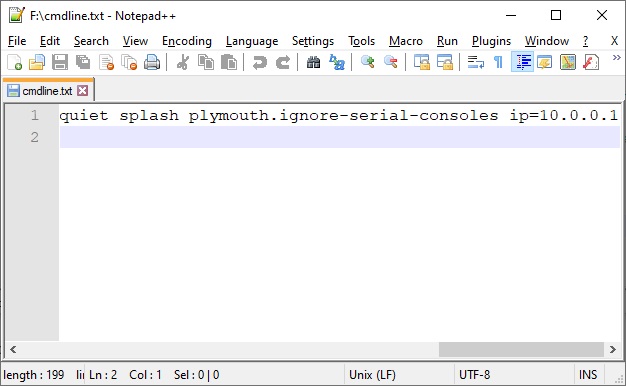Close the cmdline.txt tab with red X
Screen dimensions: 626x386
coord(83,91)
